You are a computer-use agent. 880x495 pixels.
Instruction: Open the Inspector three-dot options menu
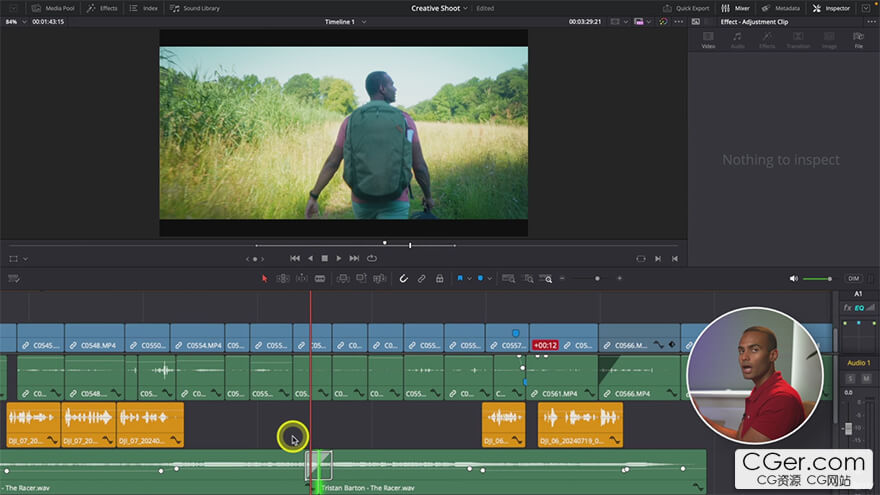coord(871,22)
